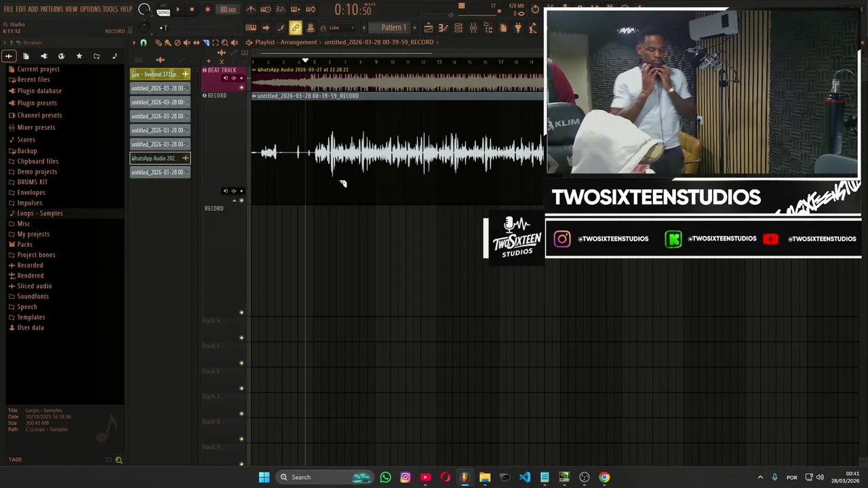Select the playlist Slip tool
Viewport: 868px width, 488px height.
coord(197,43)
